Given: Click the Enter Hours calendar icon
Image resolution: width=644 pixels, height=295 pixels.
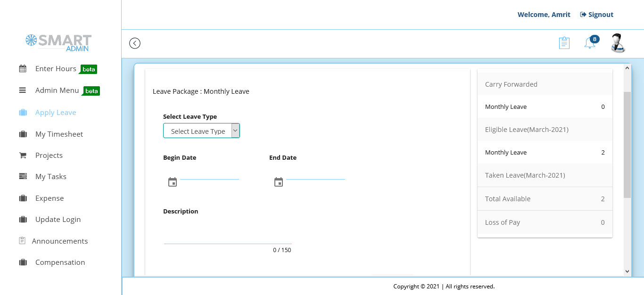Looking at the screenshot, I should pyautogui.click(x=23, y=69).
